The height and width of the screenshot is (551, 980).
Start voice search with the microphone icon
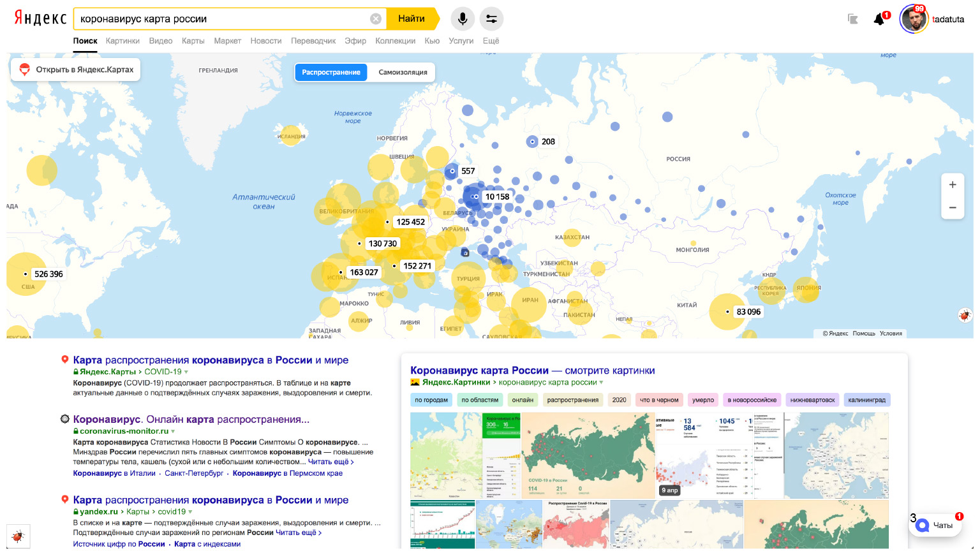point(463,18)
